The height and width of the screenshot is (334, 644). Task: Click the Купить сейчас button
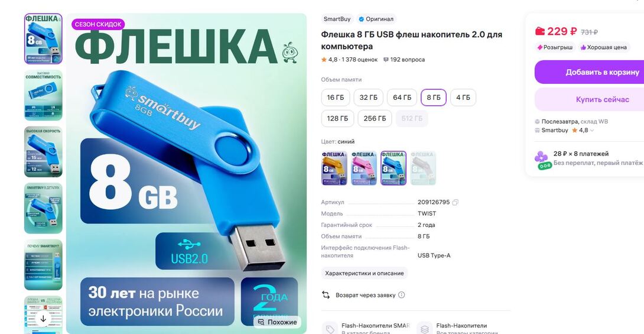[590, 99]
